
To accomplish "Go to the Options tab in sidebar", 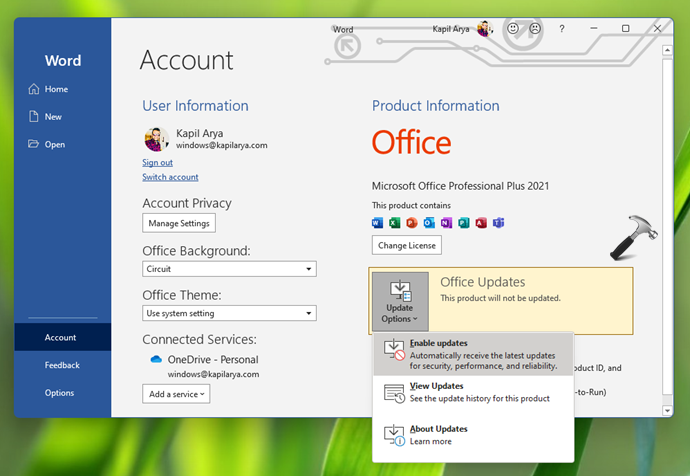I will point(59,393).
